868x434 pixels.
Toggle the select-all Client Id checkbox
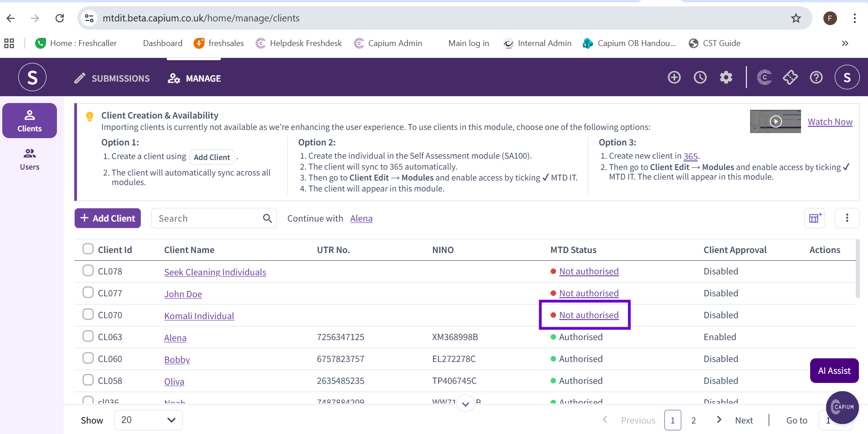(88, 249)
